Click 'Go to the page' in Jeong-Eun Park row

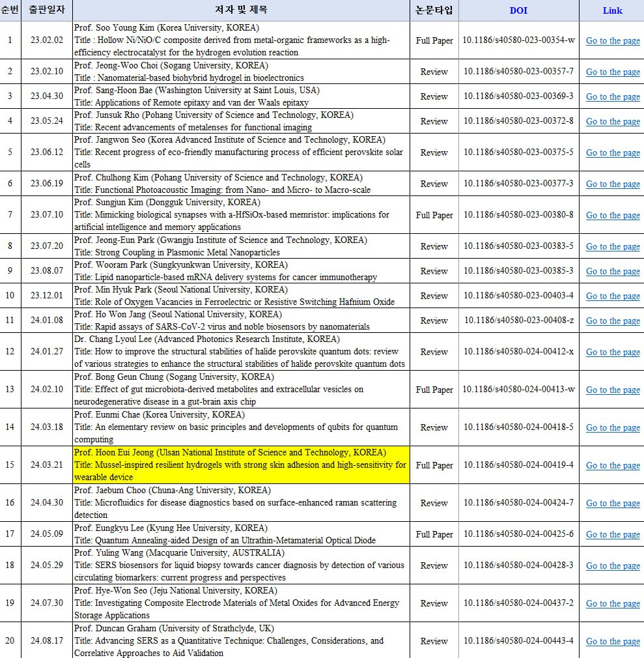point(613,246)
